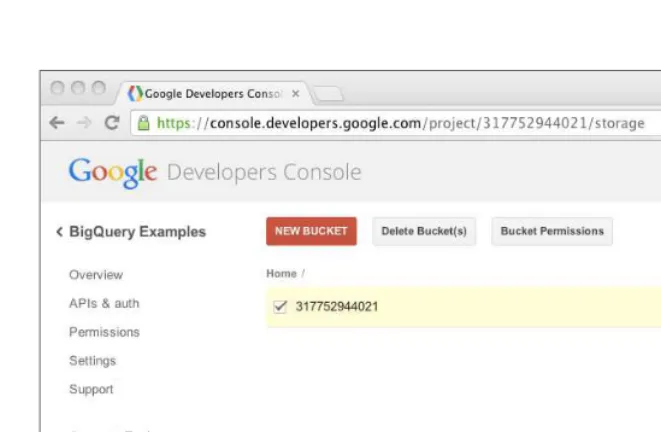Open the APIs & auth sidebar item

pos(104,303)
